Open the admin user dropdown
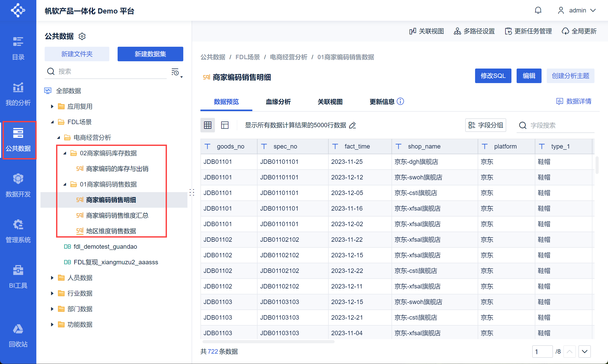 [x=577, y=10]
